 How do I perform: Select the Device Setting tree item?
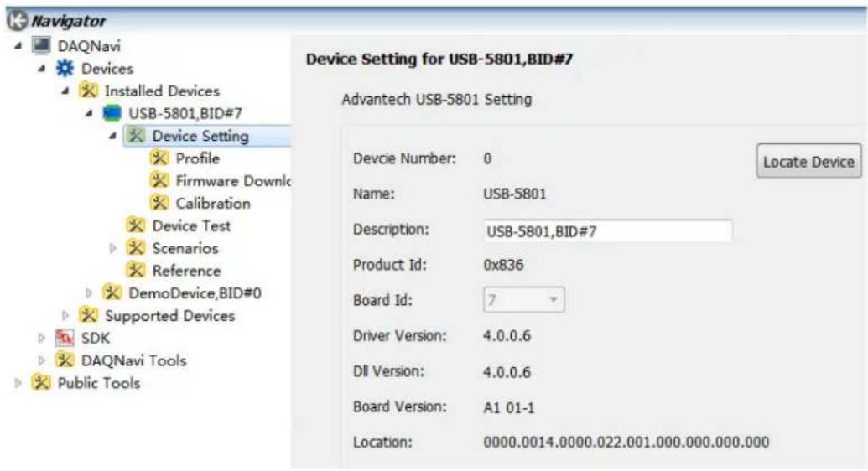pos(200,136)
